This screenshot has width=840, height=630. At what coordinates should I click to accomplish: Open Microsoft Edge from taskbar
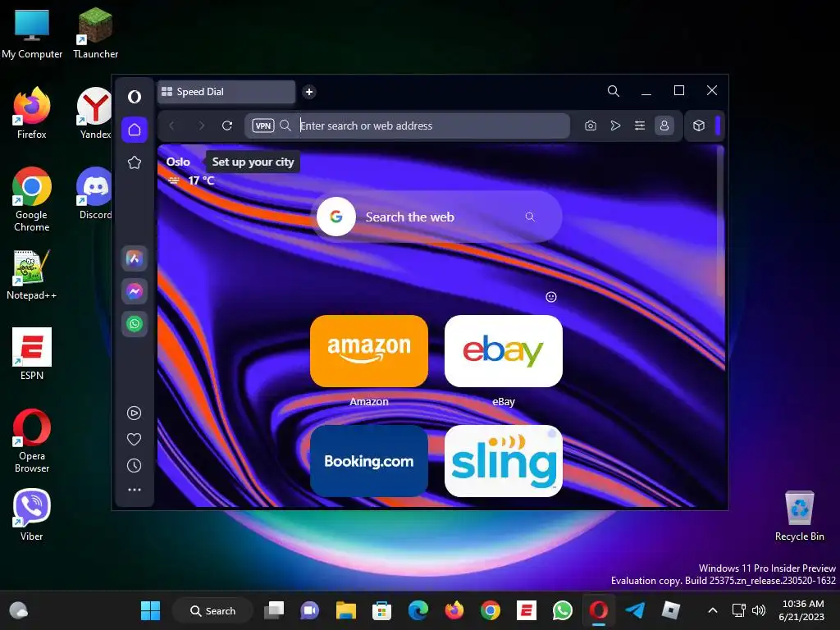click(x=418, y=610)
